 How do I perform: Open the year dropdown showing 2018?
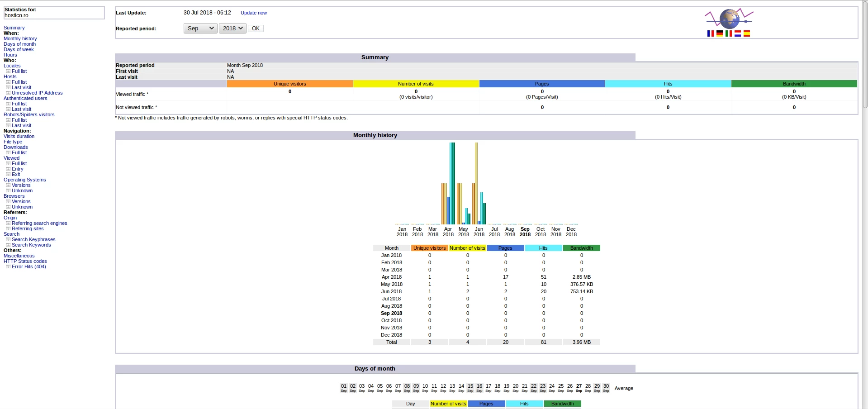tap(232, 28)
